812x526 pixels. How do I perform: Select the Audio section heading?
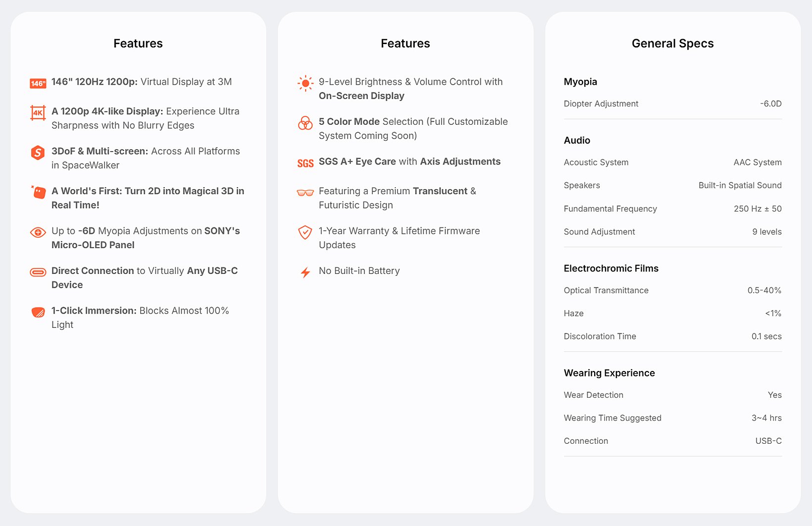point(577,140)
